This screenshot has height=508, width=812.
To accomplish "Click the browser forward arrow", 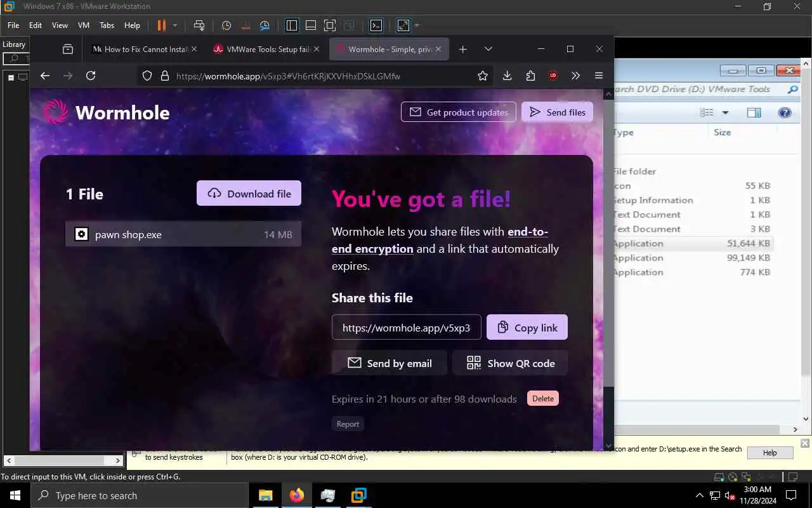I will coord(68,76).
